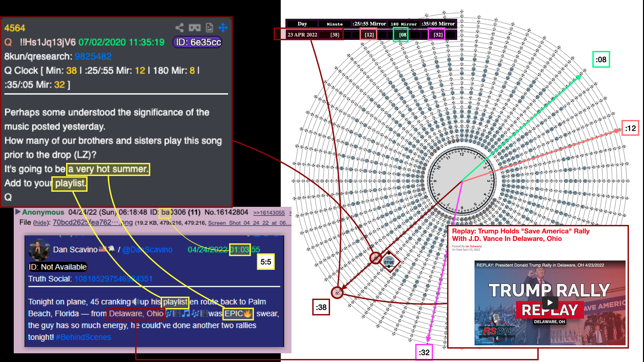Click the Day column header in the table

coord(302,24)
